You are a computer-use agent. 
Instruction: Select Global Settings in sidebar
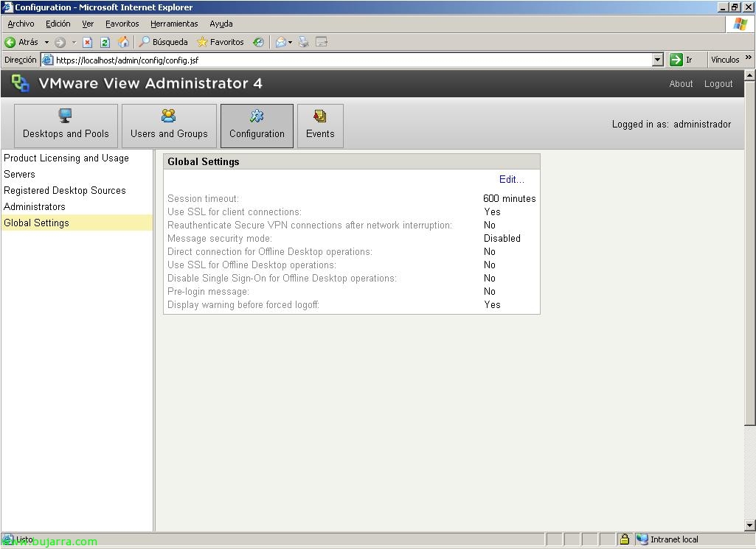[77, 223]
